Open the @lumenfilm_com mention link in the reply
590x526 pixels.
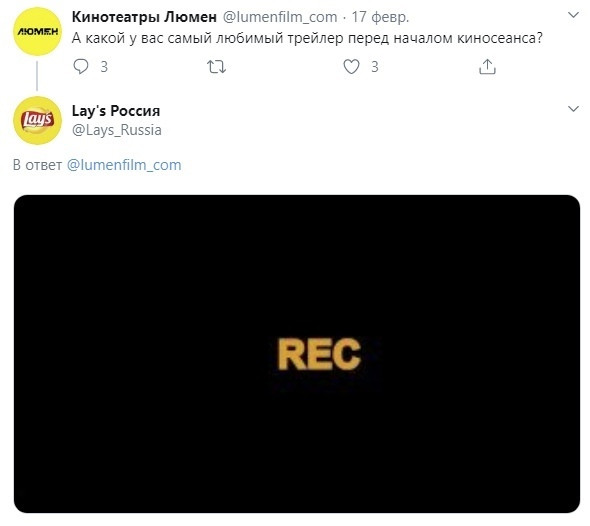(x=124, y=165)
